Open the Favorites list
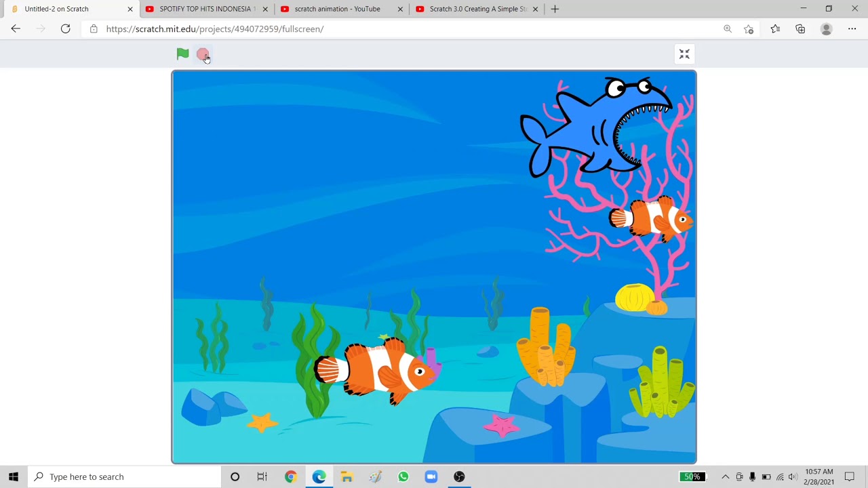 coord(775,28)
